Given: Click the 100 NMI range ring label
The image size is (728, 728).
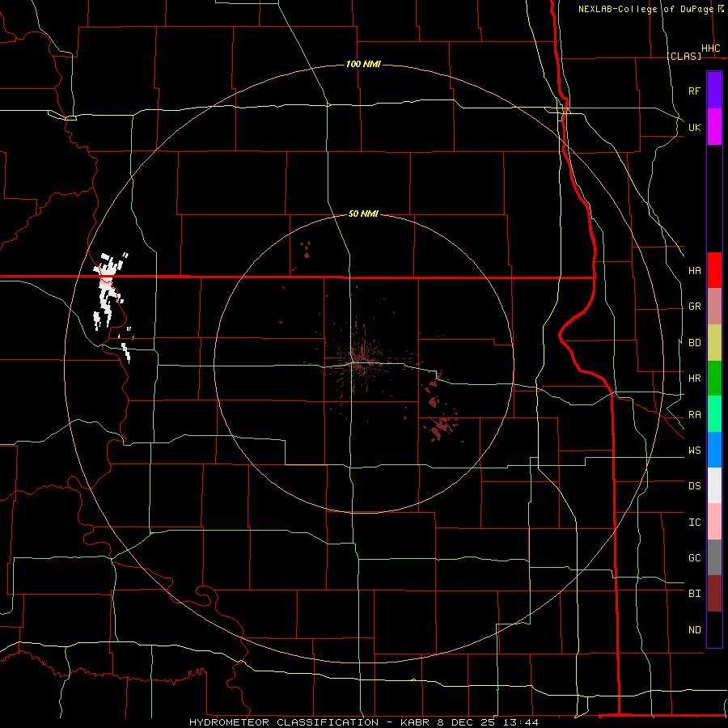Looking at the screenshot, I should pos(363,64).
